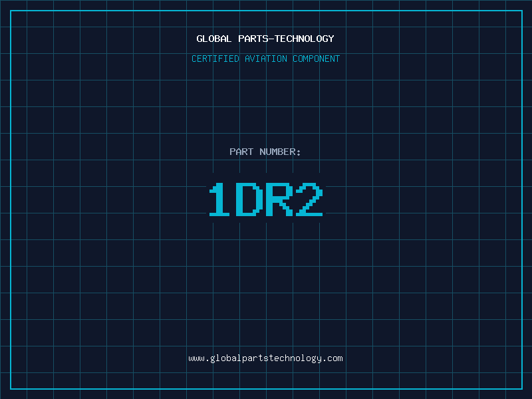Viewport: 532px width, 399px height.
Task: Click the digit 2 in the part number
Action: [310, 200]
